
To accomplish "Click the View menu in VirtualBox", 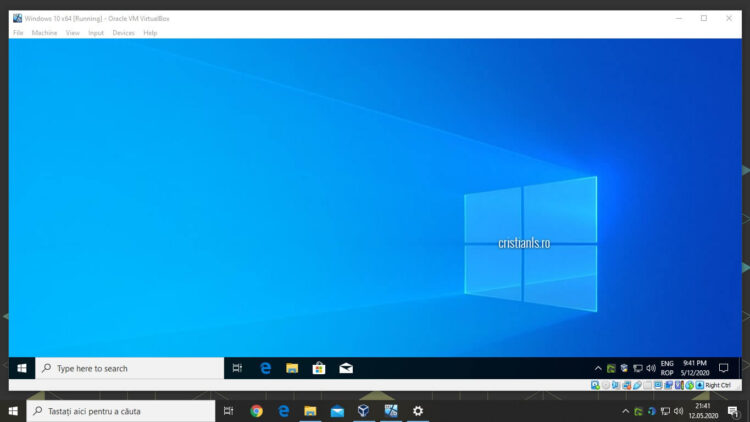I will (x=73, y=33).
